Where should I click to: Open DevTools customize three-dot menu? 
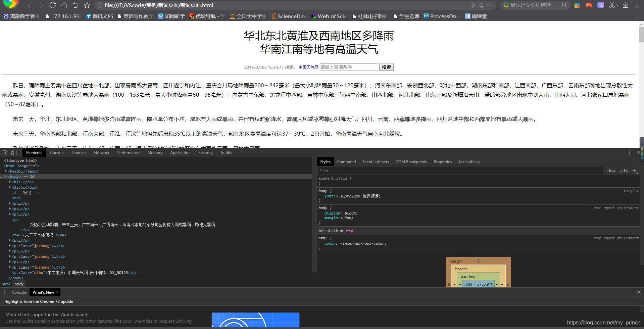630,152
